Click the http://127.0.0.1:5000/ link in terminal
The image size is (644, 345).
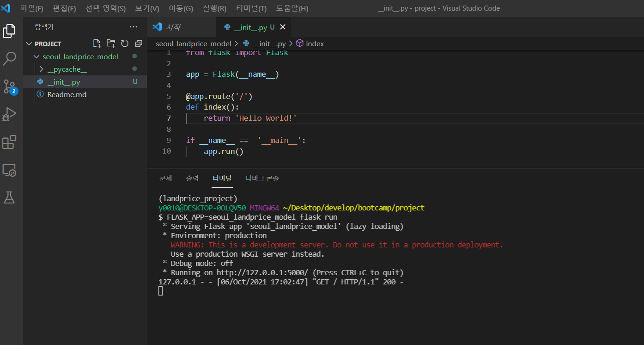[x=262, y=272]
